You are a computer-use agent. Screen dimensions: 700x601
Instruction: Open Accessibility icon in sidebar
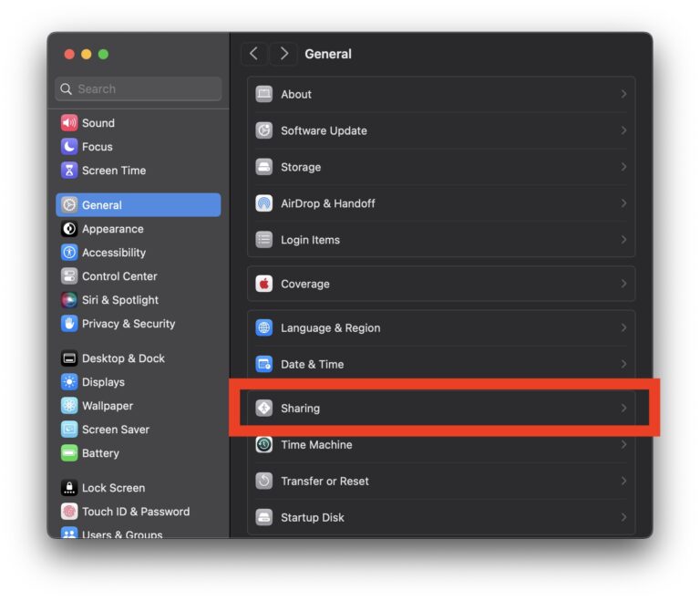coord(69,253)
